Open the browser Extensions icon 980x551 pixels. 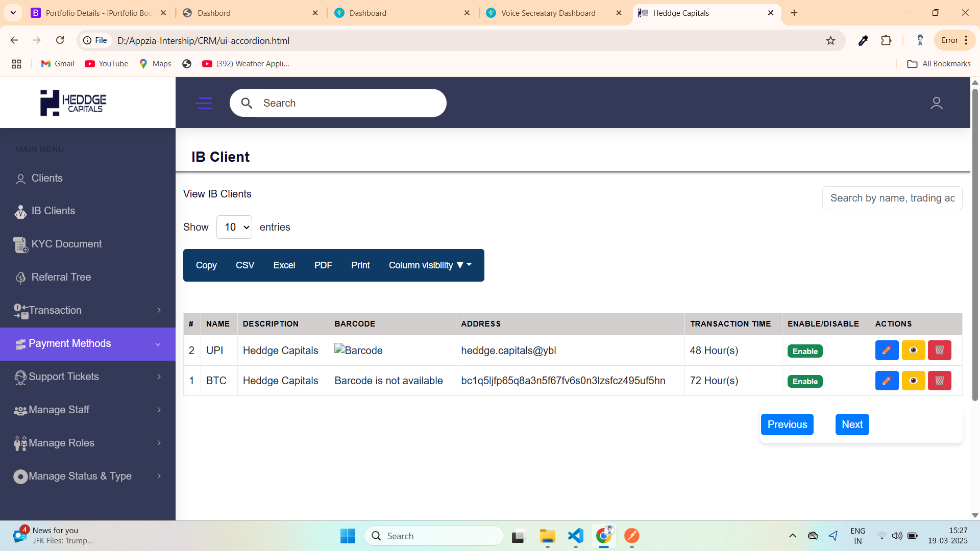(x=886, y=40)
